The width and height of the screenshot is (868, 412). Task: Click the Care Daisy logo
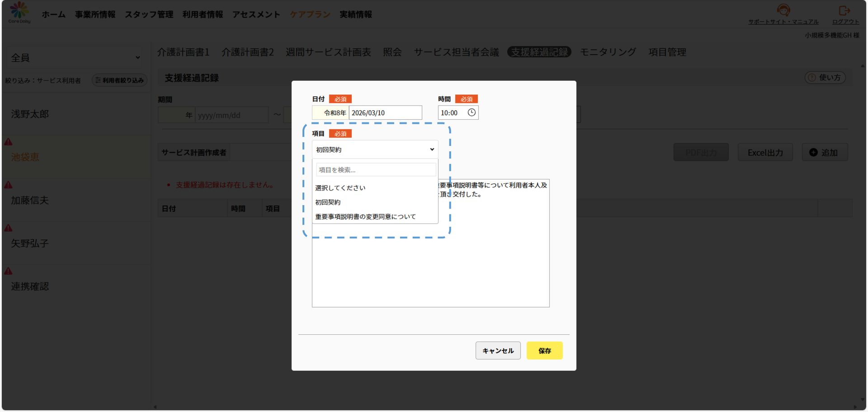19,12
